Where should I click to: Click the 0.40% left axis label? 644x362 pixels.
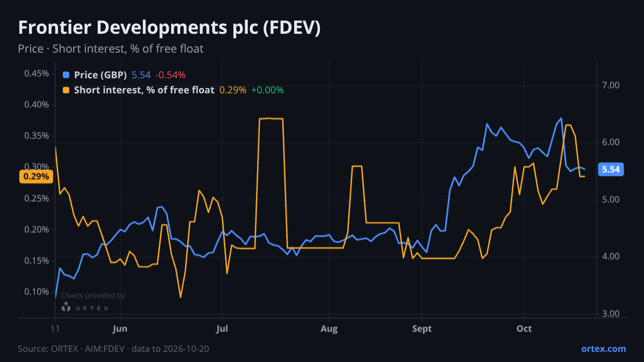[x=36, y=105]
